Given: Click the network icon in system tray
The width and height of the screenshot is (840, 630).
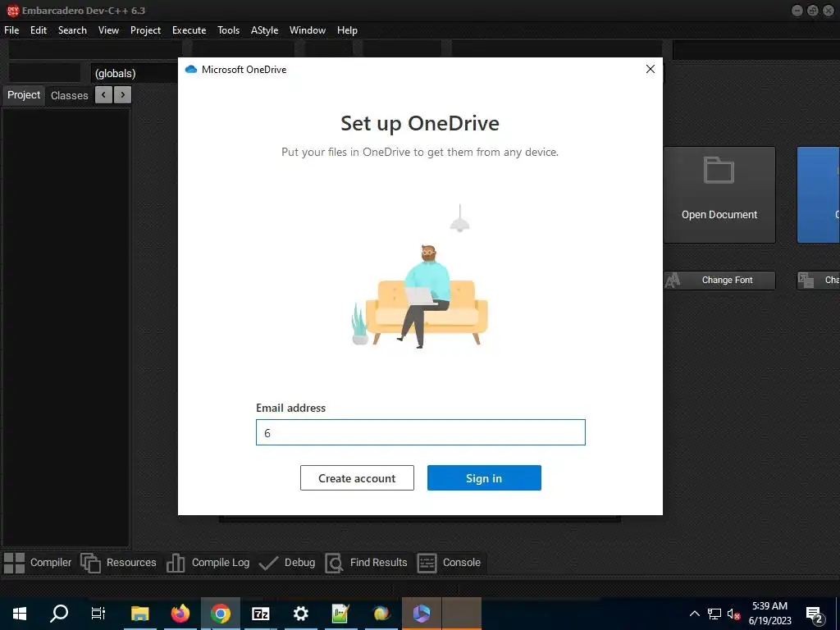Looking at the screenshot, I should click(x=714, y=614).
